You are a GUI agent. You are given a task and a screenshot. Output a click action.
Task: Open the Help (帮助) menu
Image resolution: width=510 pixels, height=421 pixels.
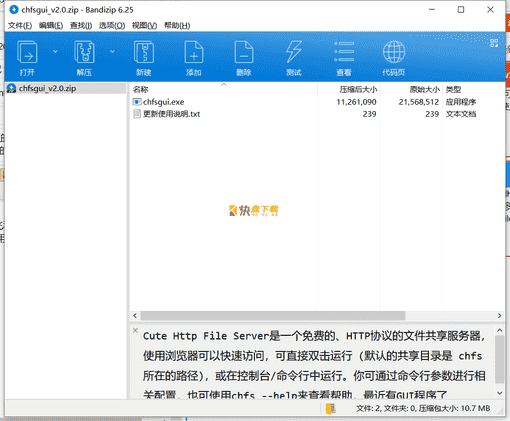[x=177, y=26]
